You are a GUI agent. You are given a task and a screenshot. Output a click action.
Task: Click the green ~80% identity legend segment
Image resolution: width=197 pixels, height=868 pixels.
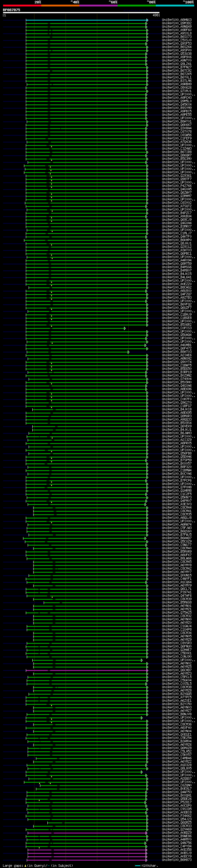point(137,6)
